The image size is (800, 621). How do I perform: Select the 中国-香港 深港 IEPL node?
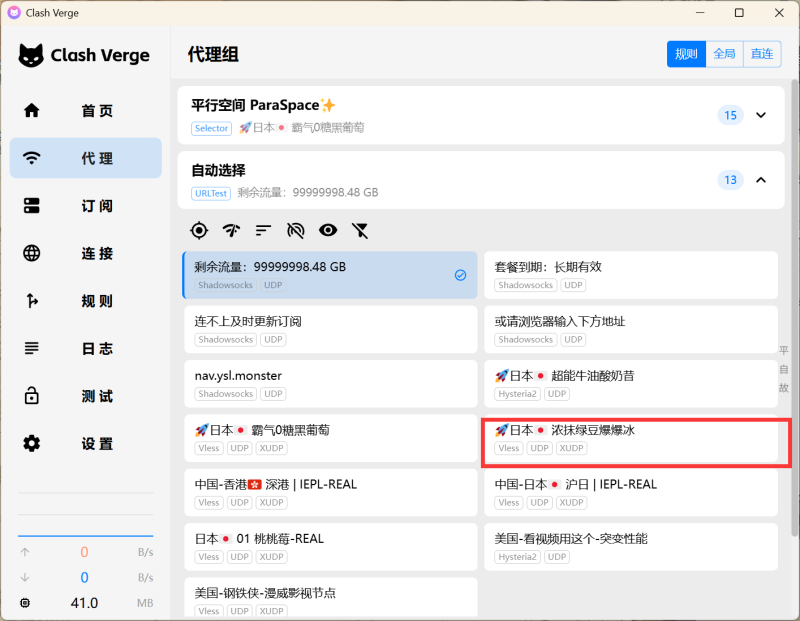pyautogui.click(x=330, y=492)
